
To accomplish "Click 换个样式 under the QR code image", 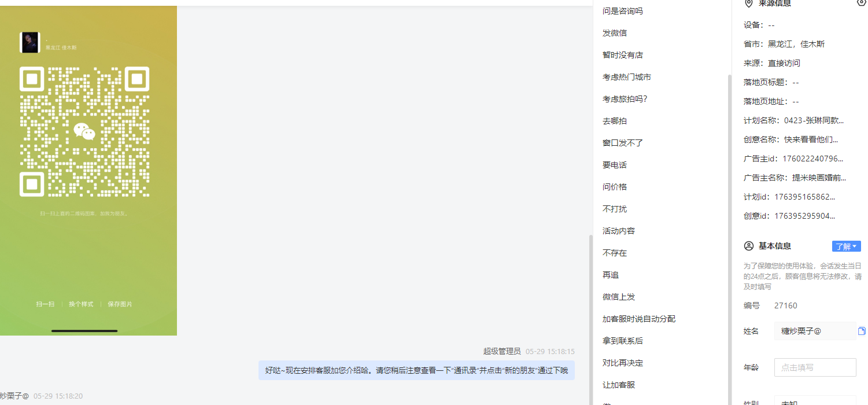I will click(x=81, y=304).
